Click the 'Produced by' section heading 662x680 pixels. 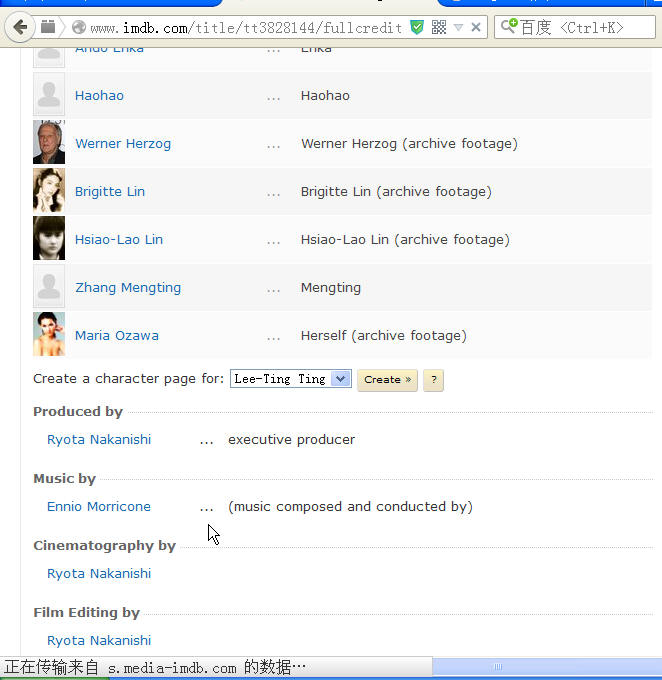tap(78, 412)
